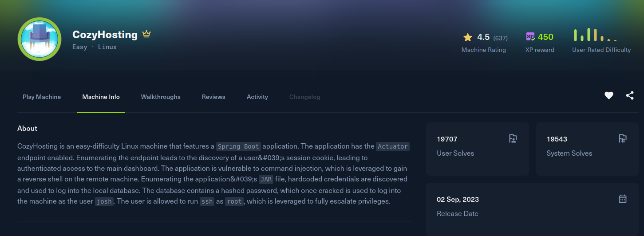Click the Release Date calendar icon
Viewport: 644px width, 236px height.
point(622,199)
